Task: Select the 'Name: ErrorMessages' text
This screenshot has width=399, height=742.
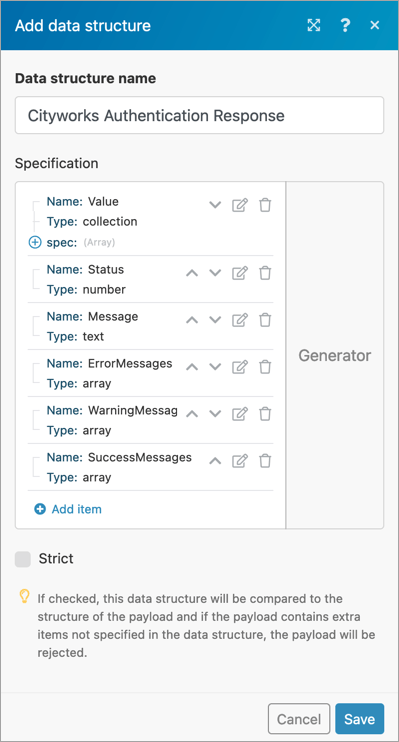Action: 109,363
